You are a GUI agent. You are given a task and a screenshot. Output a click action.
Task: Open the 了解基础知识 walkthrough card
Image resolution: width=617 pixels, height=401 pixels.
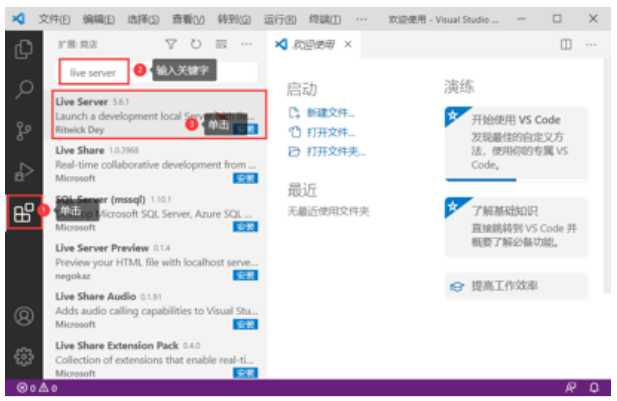click(516, 227)
